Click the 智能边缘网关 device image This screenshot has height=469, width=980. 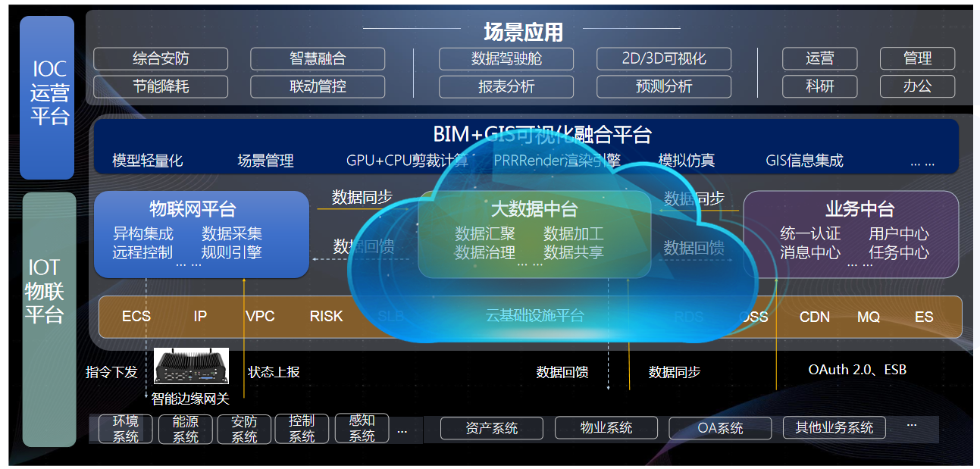coord(191,367)
